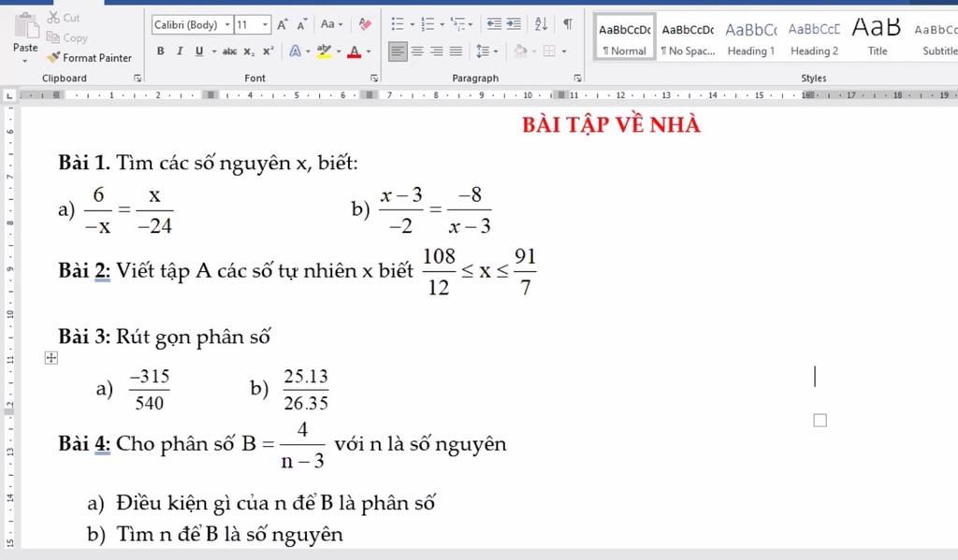The height and width of the screenshot is (560, 958).
Task: Open Font dialog launcher
Action: [x=374, y=79]
